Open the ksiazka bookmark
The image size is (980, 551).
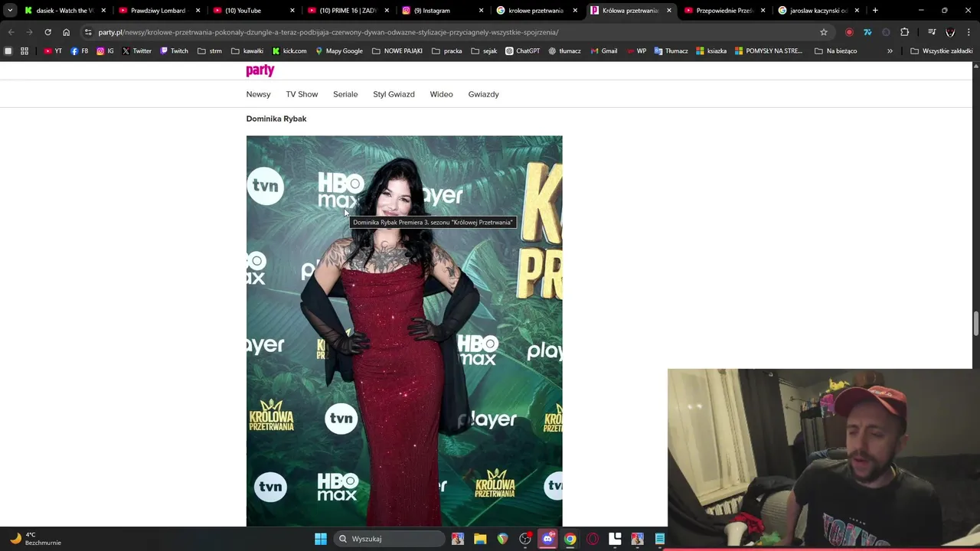coord(711,51)
